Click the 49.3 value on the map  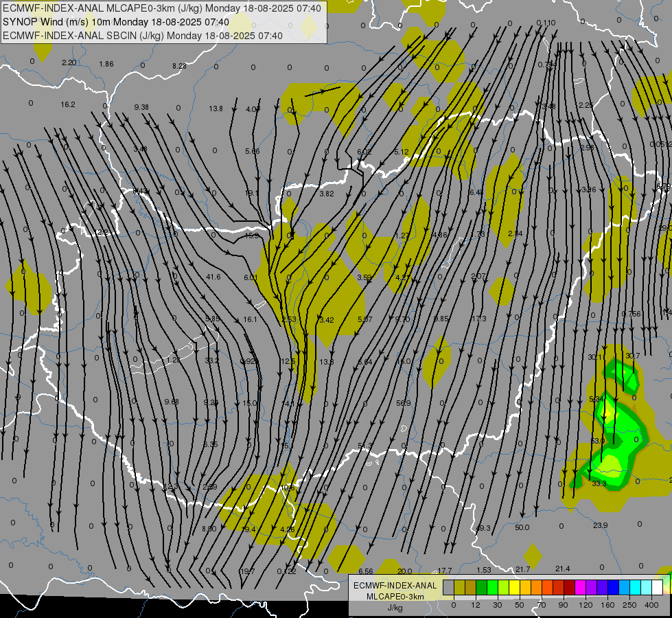point(483,528)
